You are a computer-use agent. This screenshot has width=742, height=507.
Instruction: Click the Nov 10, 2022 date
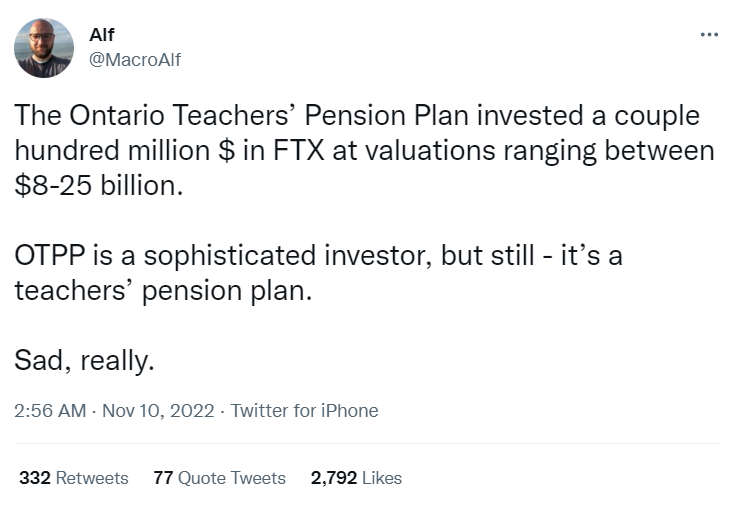click(157, 411)
